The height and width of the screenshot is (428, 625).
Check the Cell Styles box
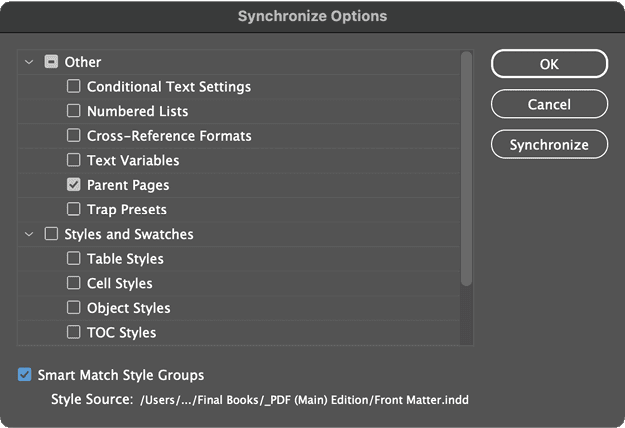click(74, 283)
